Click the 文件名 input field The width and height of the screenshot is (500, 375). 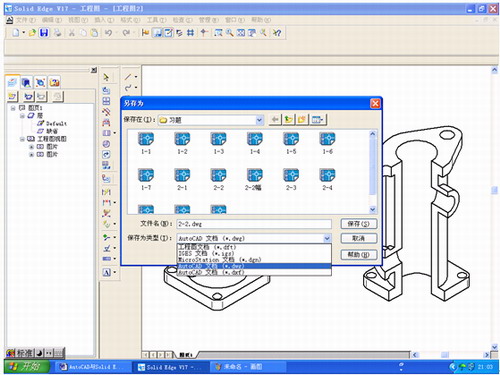[x=254, y=224]
